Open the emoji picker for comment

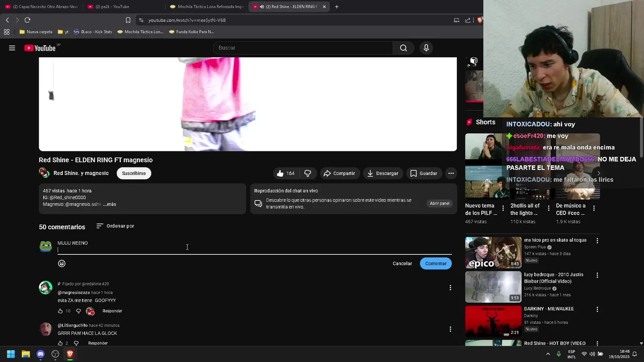62,263
